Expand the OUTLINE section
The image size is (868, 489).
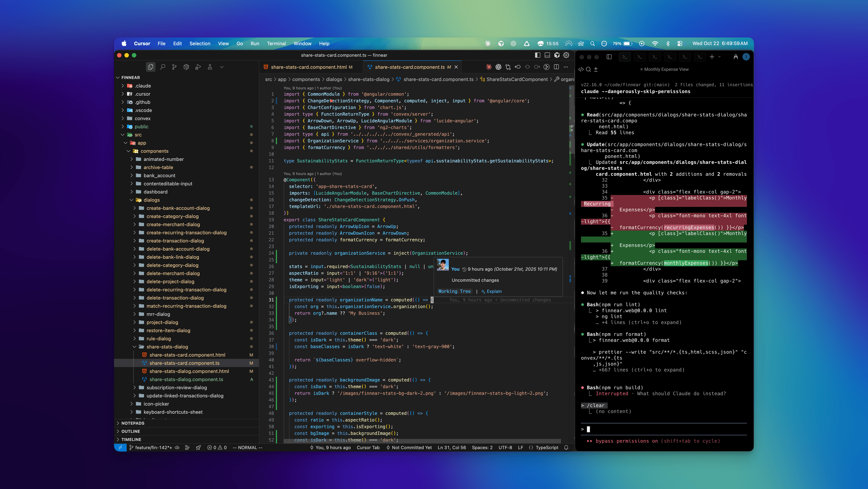pyautogui.click(x=131, y=431)
